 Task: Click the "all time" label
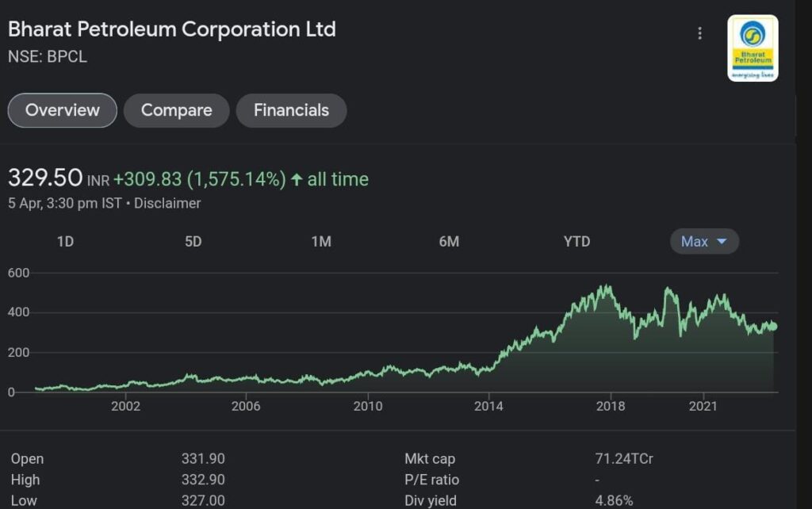tap(338, 179)
